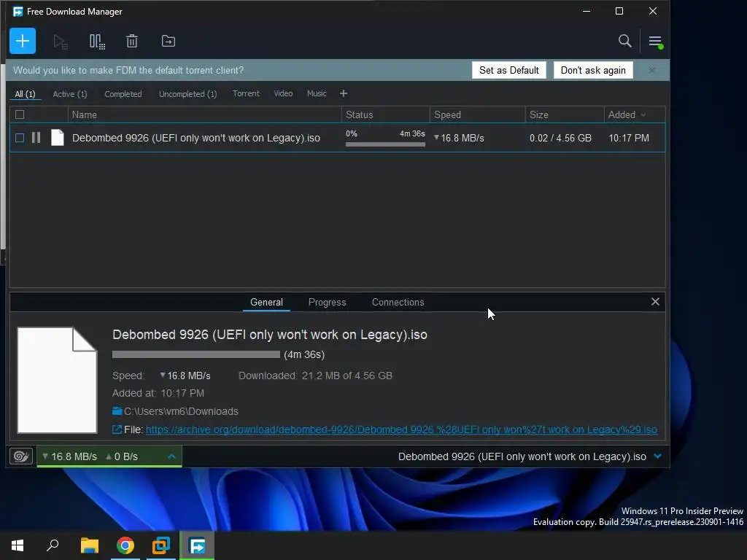Click Don't ask again button

coord(593,70)
